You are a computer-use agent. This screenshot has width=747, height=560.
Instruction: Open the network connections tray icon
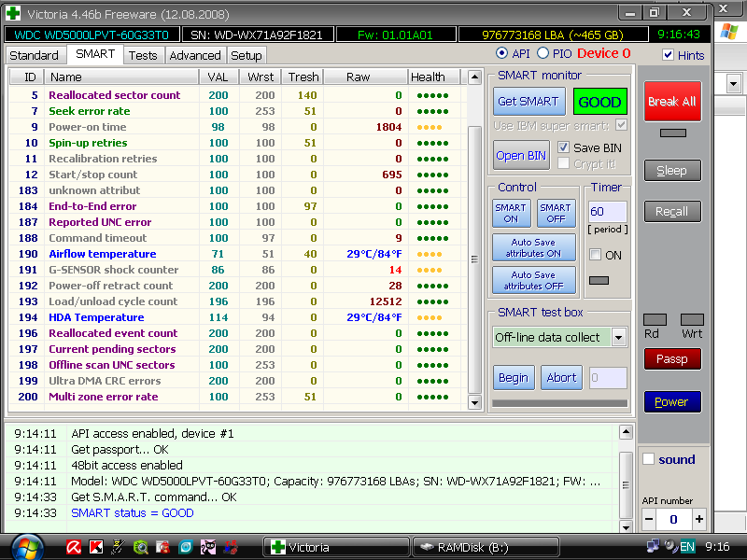[x=653, y=546]
